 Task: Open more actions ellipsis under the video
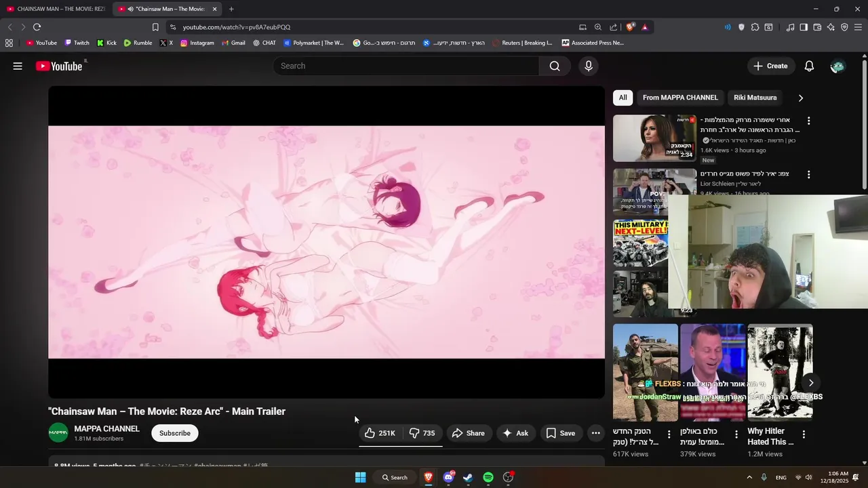click(595, 433)
